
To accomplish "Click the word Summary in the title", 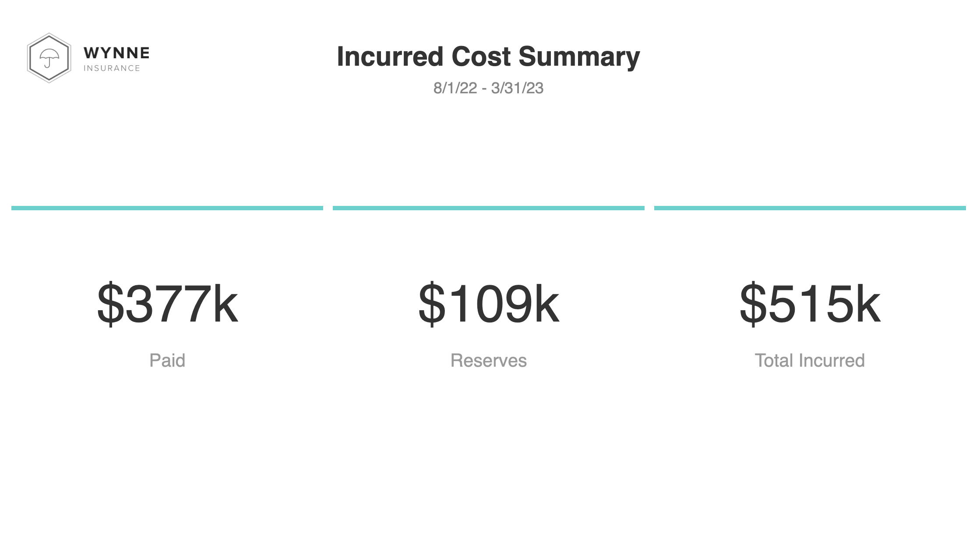I will pyautogui.click(x=579, y=57).
